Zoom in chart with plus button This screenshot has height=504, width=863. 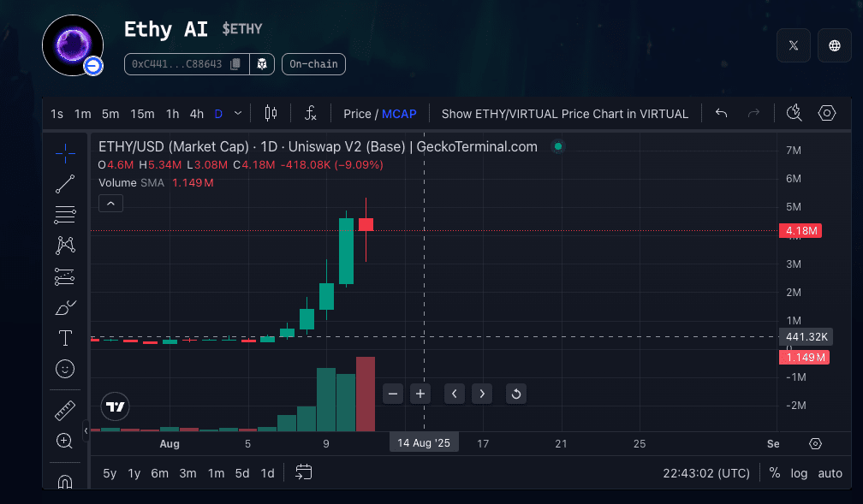click(x=420, y=394)
